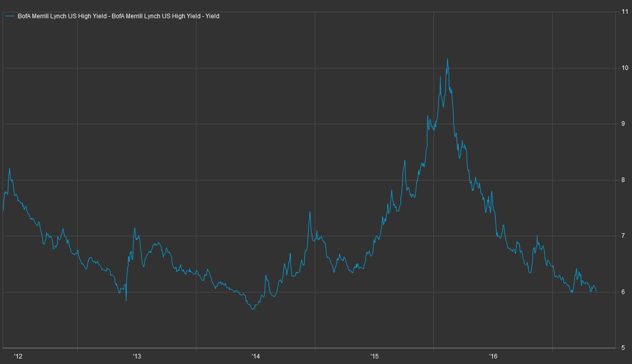Select the '14 year label on x-axis
This screenshot has height=364, width=632.
tap(256, 356)
